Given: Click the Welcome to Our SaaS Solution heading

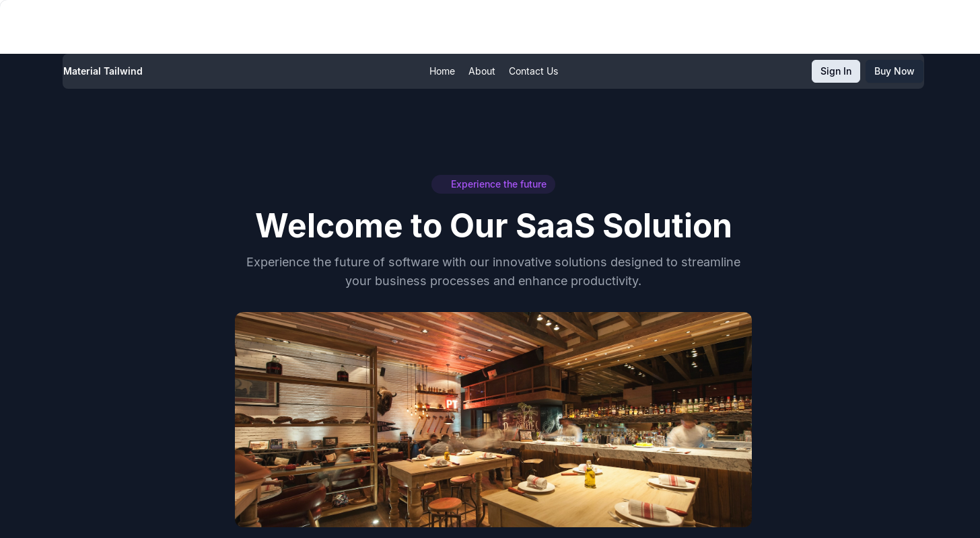Looking at the screenshot, I should tap(493, 226).
